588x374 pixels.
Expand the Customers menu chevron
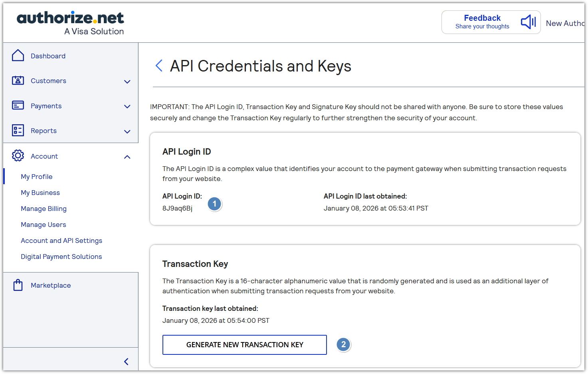click(x=127, y=82)
